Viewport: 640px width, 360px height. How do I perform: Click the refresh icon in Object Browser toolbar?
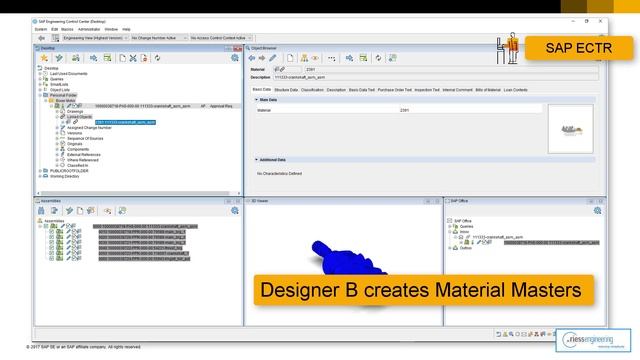point(378,58)
